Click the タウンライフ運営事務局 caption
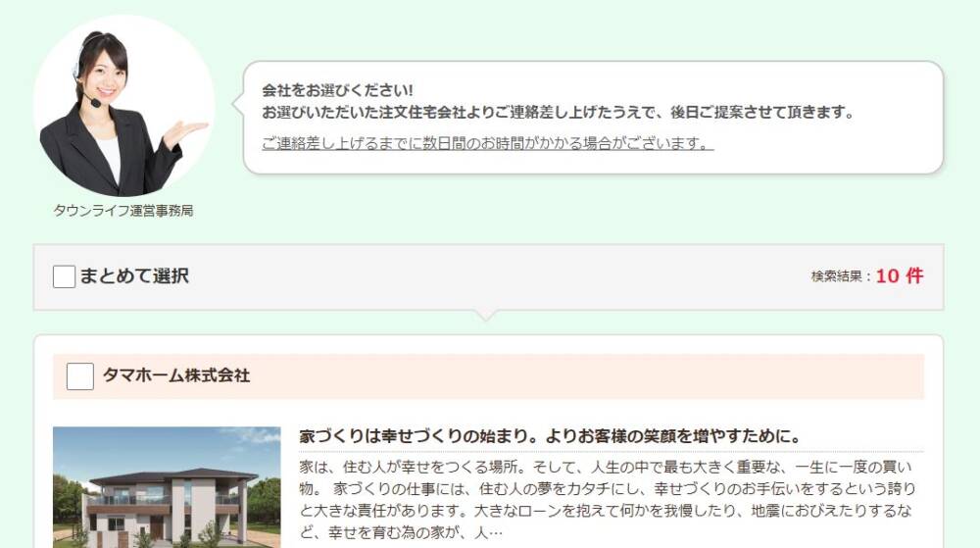Screen dimensions: 980x548 (x=123, y=211)
